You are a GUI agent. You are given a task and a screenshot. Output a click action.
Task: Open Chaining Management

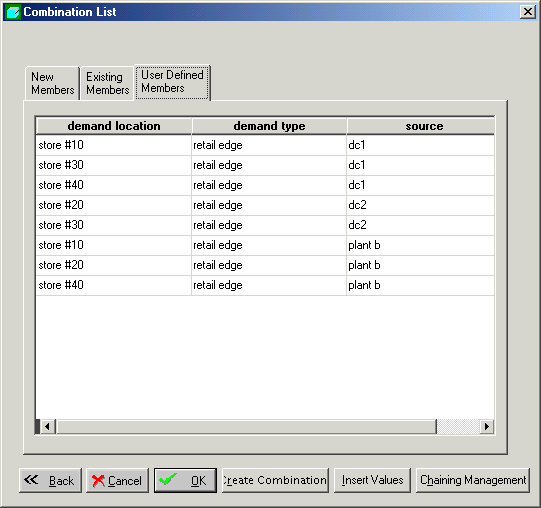[473, 480]
